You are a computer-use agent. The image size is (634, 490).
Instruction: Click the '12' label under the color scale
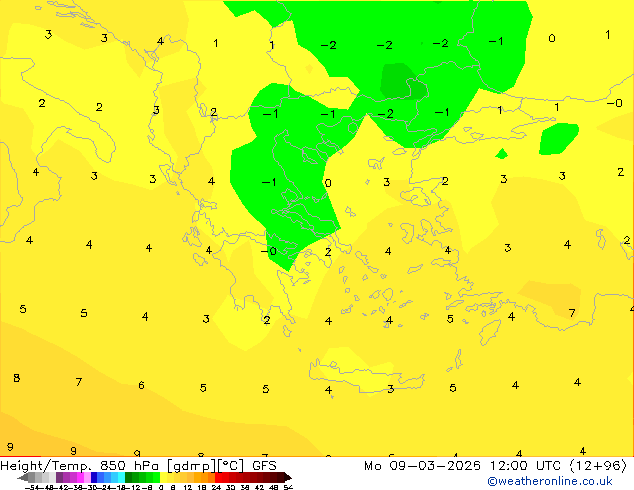tap(188, 487)
